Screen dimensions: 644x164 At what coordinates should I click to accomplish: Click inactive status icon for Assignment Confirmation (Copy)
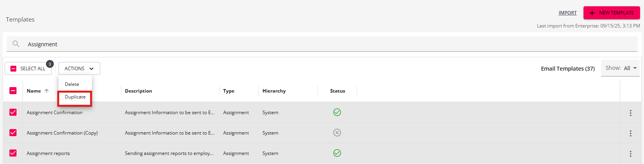337,133
